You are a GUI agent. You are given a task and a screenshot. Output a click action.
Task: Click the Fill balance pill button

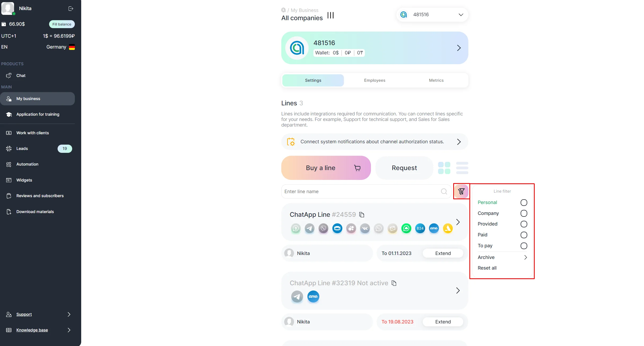click(62, 24)
